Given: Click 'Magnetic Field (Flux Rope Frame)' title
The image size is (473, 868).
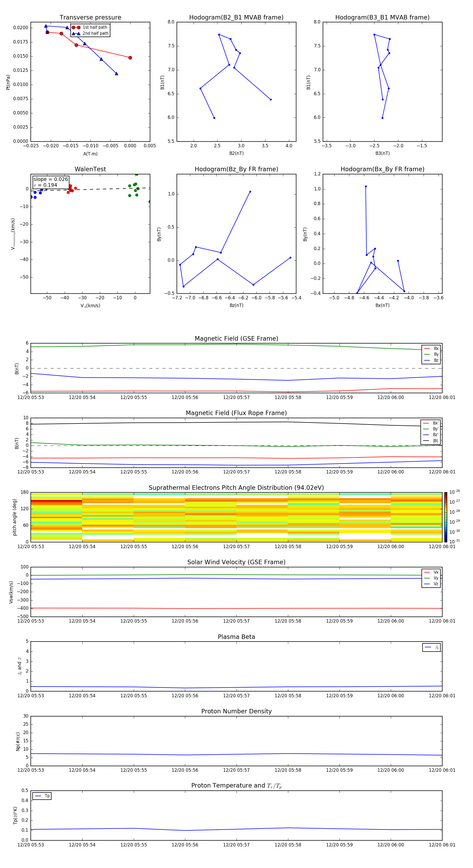Looking at the screenshot, I should (x=236, y=413).
